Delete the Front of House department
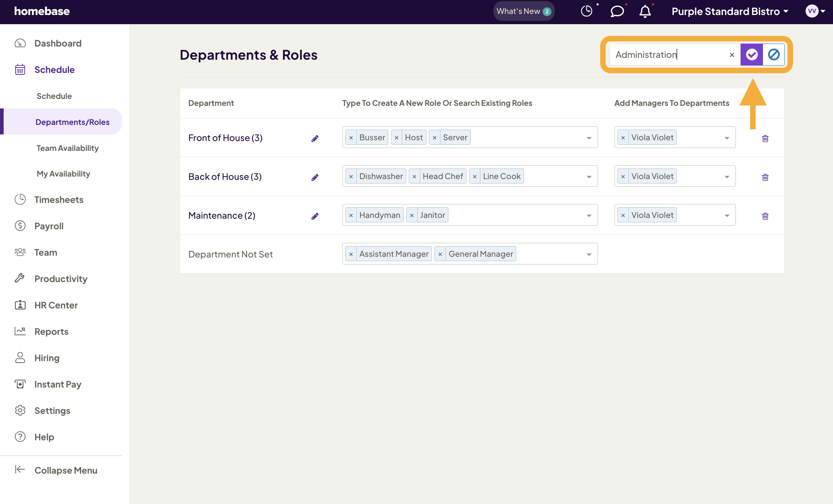The image size is (833, 504). (x=765, y=138)
